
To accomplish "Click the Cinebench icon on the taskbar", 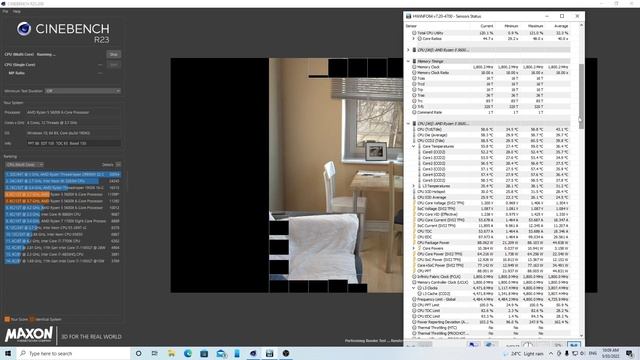I will [253, 353].
